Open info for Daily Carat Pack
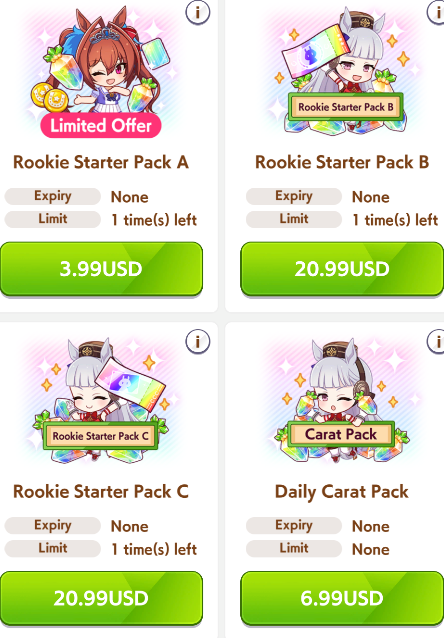 coord(436,341)
